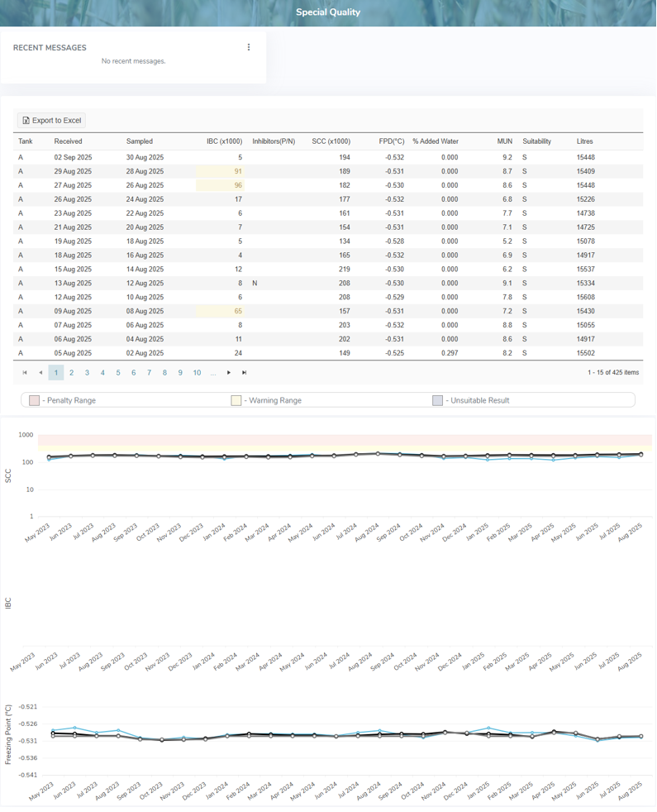Show more pages via the ellipsis
Viewport: 657px width, 812px height.
(x=213, y=373)
